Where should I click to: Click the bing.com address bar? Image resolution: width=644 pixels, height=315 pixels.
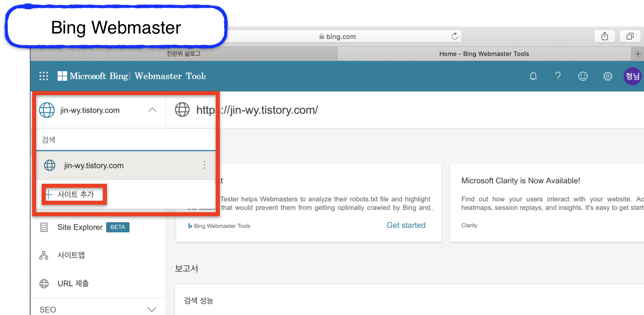point(337,36)
